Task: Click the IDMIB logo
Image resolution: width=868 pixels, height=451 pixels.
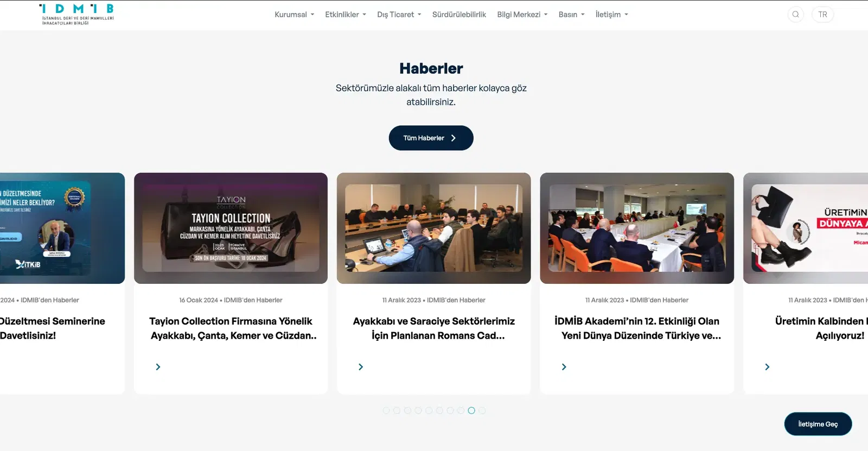Action: (76, 15)
